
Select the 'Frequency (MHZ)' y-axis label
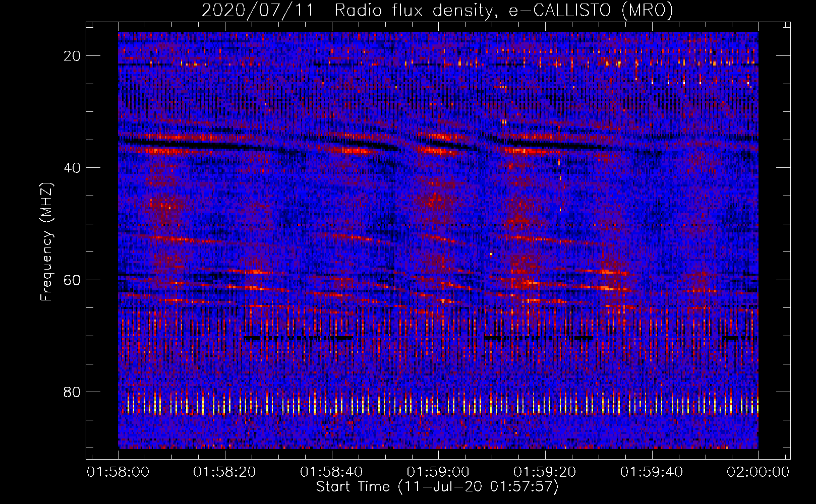tap(46, 242)
